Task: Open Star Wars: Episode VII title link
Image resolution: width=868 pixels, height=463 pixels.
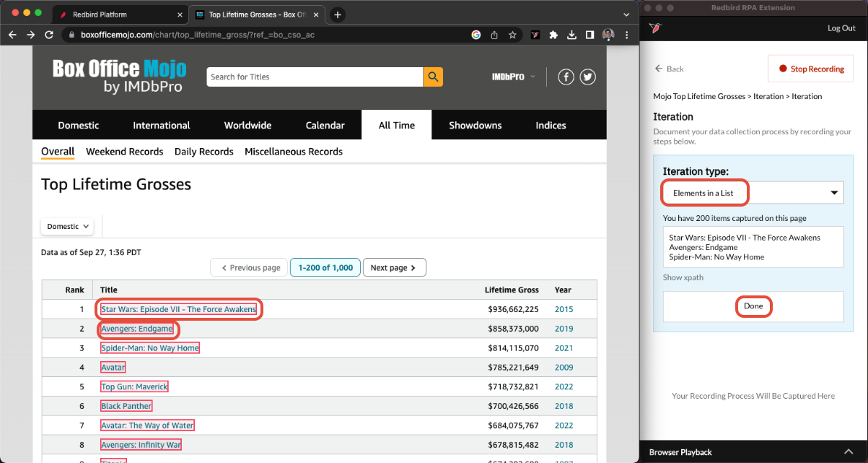Action: 178,309
